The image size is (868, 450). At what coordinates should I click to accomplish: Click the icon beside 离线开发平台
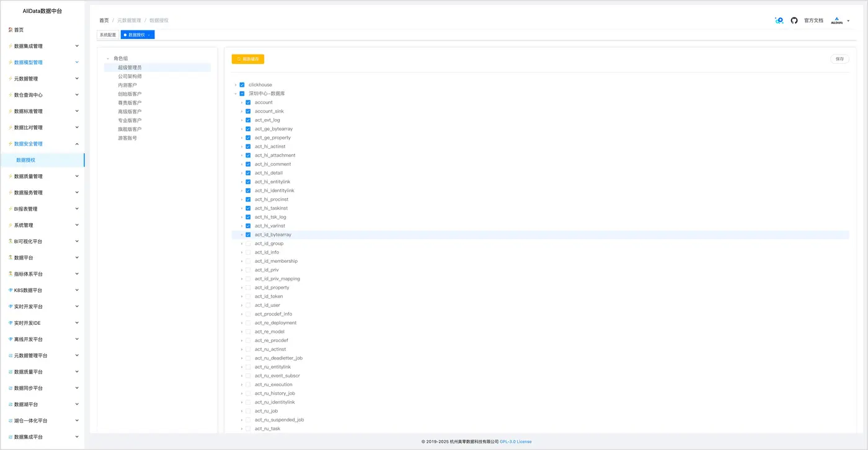click(10, 339)
